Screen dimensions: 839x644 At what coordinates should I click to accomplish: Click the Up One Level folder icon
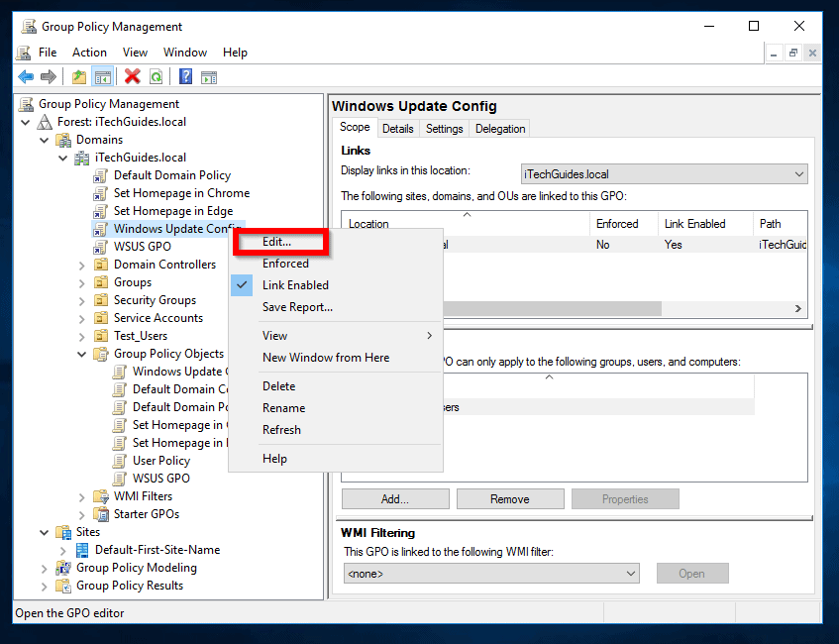pos(78,76)
